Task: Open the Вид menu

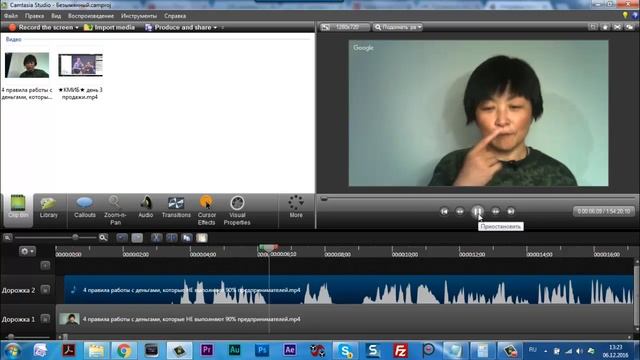Action: coord(56,16)
